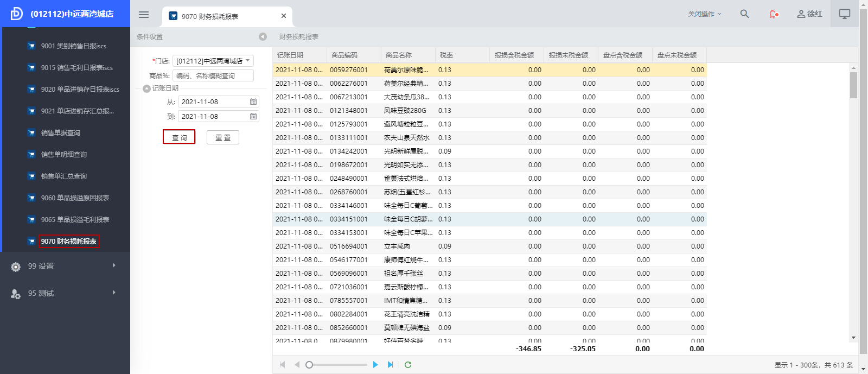This screenshot has width=868, height=374.
Task: Go to the next page of results
Action: click(375, 365)
